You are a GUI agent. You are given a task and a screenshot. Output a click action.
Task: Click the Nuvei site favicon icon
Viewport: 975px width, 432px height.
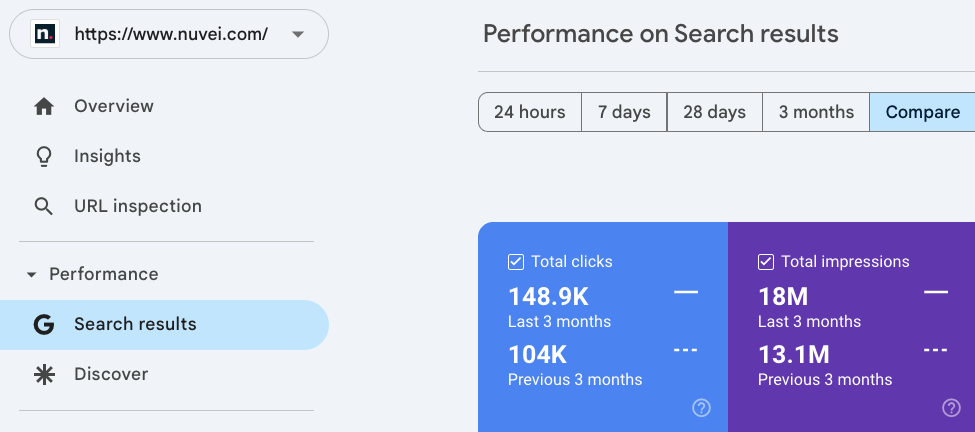45,34
